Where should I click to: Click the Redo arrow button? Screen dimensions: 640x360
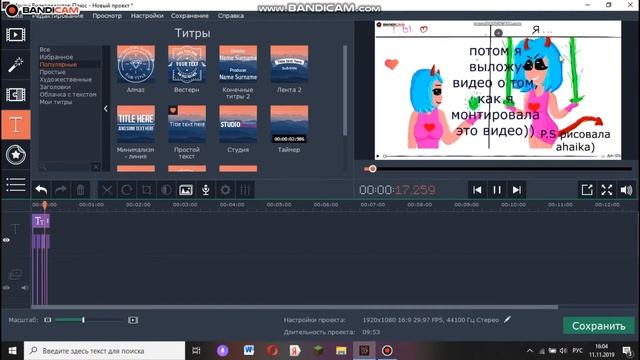61,190
